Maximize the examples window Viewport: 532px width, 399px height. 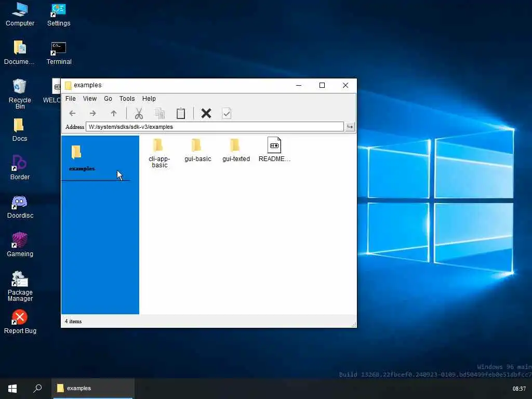coord(322,86)
